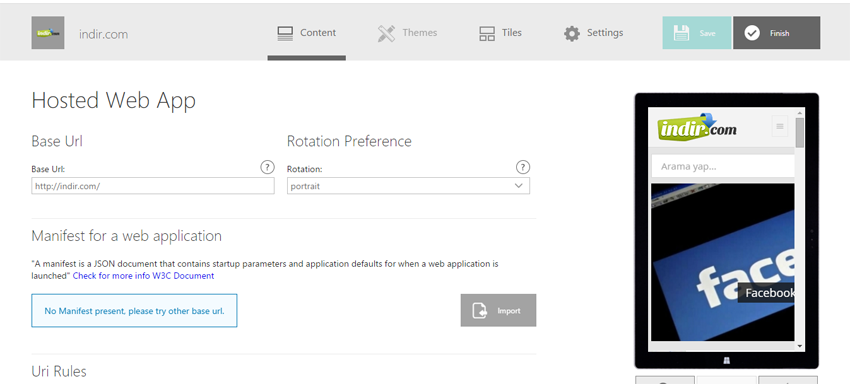This screenshot has width=850, height=384.
Task: Click the Finish button
Action: 776,33
